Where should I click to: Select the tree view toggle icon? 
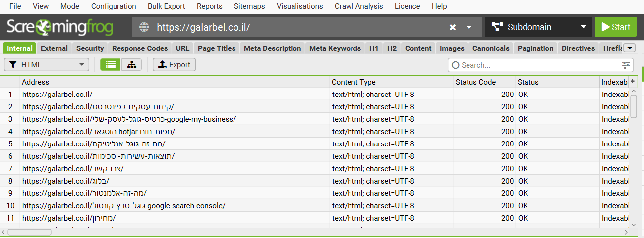pos(131,65)
